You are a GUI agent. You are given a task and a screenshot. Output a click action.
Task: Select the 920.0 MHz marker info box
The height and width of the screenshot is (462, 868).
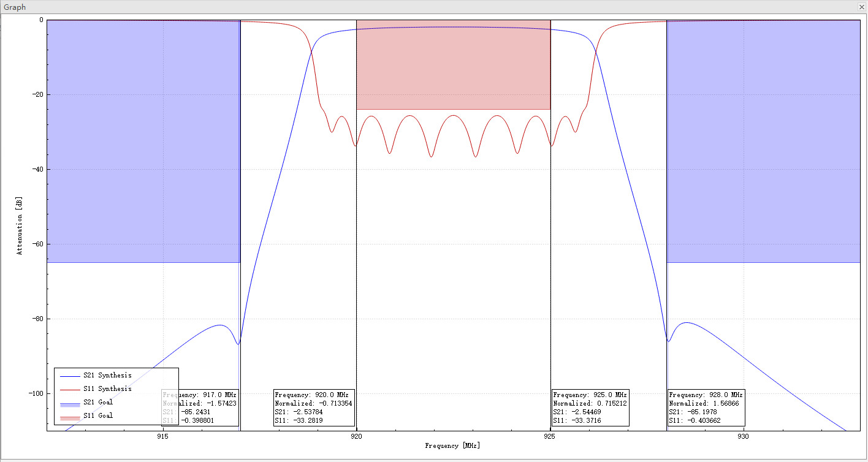pos(314,408)
